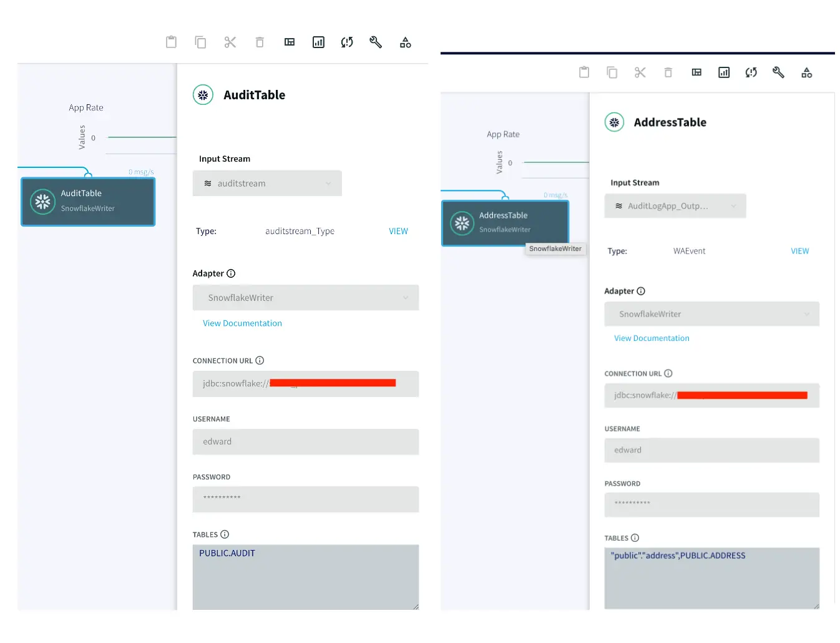Select the AuditTable SnowflakeWriter node on the canvas
This screenshot has height=643, width=840.
88,202
